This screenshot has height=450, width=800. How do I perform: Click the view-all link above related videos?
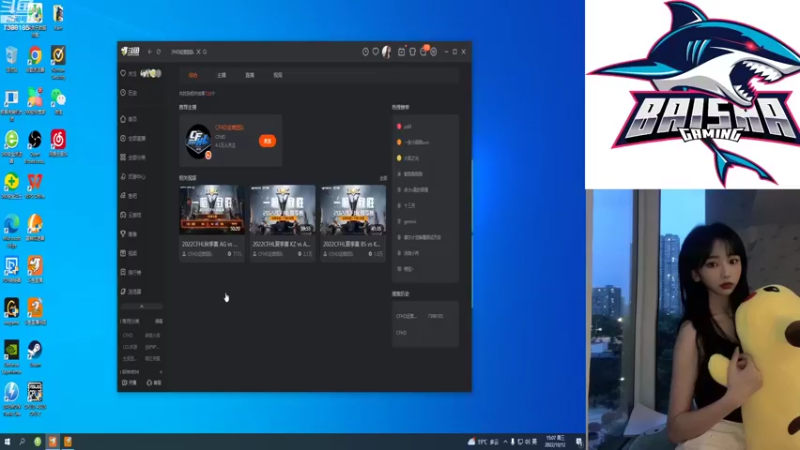point(383,178)
